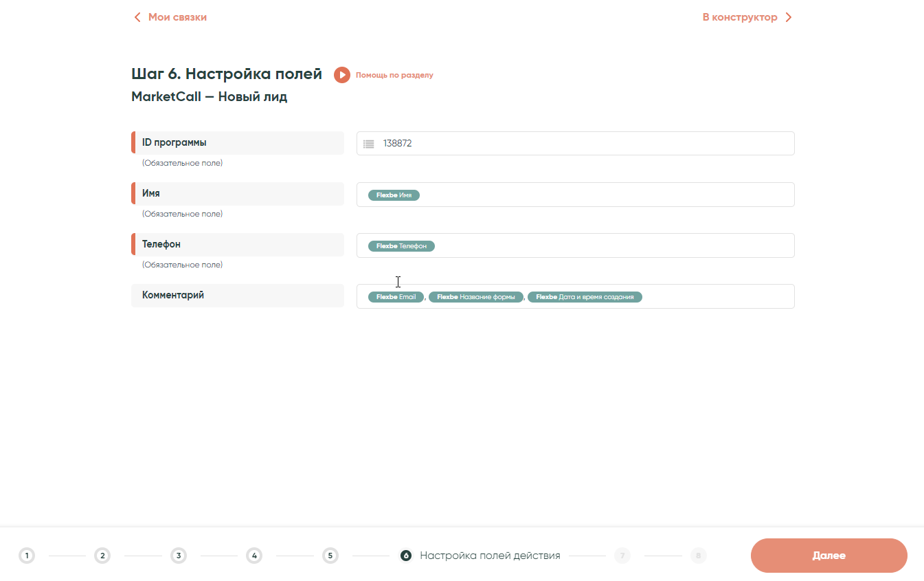Select the Flexbe Телефон tag
This screenshot has height=581, width=924.
[401, 246]
